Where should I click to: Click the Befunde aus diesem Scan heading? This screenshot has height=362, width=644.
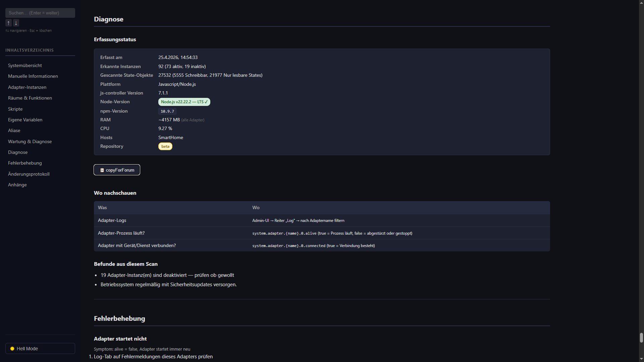click(x=126, y=264)
